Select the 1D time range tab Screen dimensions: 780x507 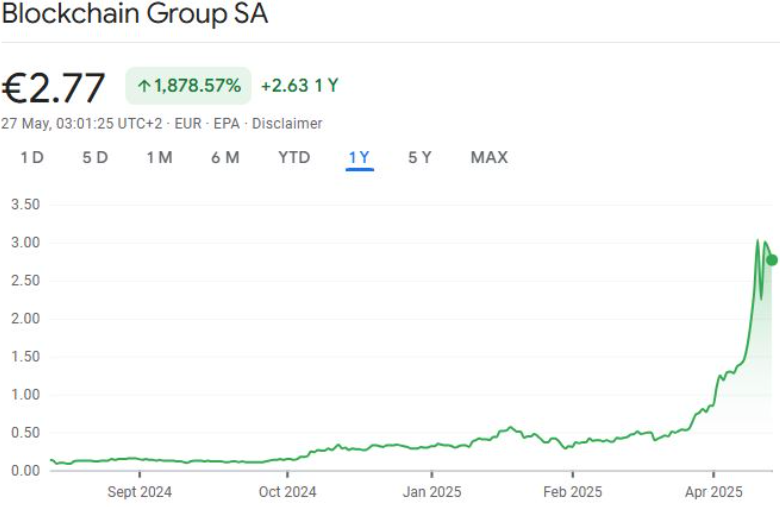pos(32,157)
